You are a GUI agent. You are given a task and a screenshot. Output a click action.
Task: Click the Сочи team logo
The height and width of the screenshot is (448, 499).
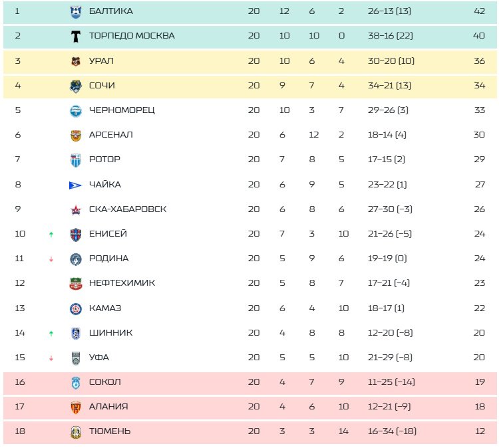[x=75, y=86]
